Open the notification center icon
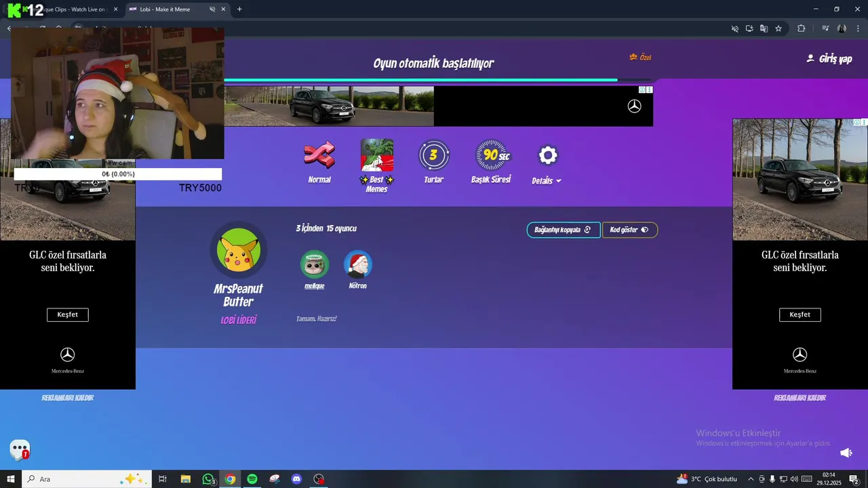Viewport: 868px width, 488px height. 854,479
